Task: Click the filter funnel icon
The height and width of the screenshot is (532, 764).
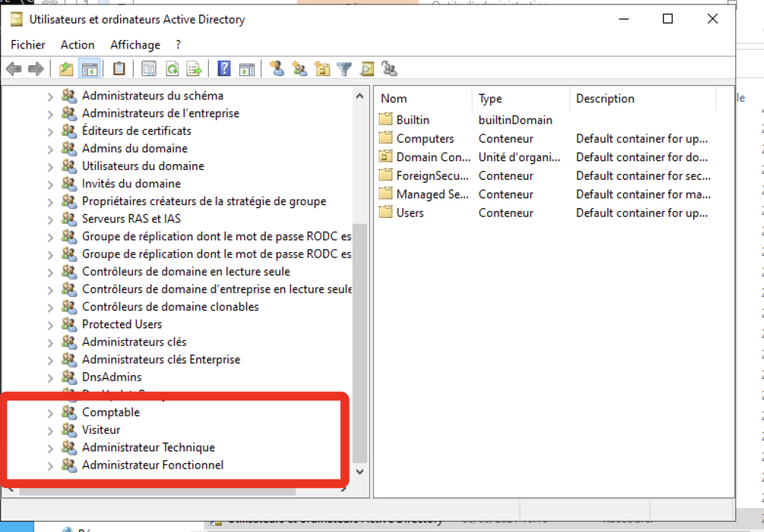Action: [x=344, y=69]
